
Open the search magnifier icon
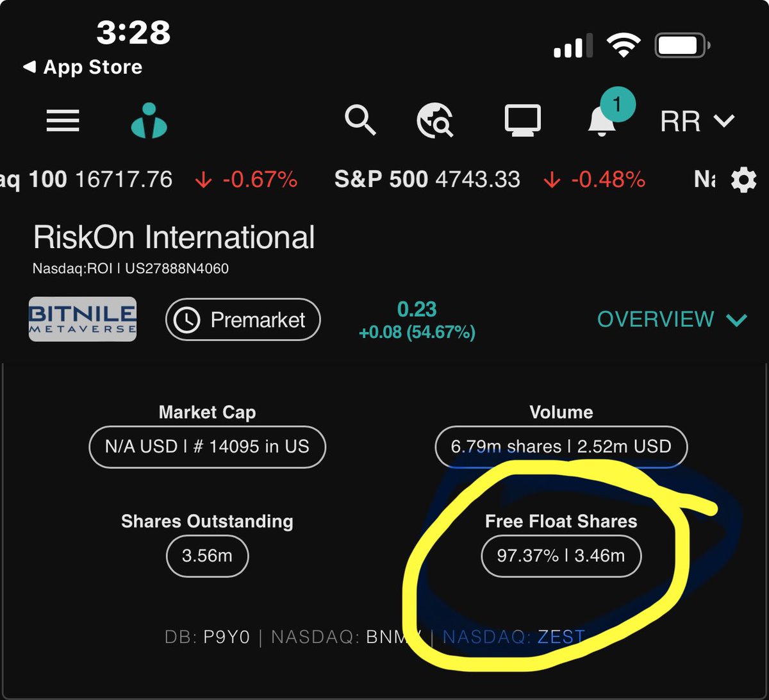click(x=360, y=120)
